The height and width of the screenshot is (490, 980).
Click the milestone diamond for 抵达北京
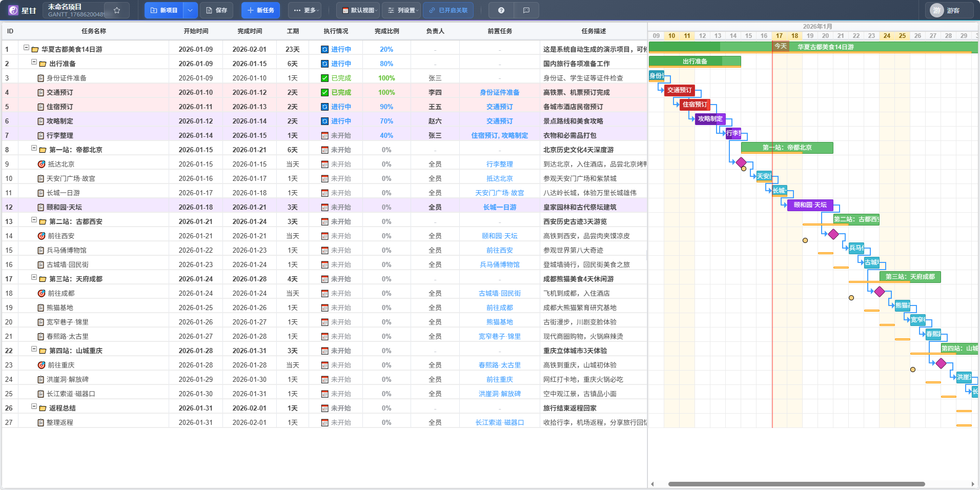pyautogui.click(x=742, y=163)
